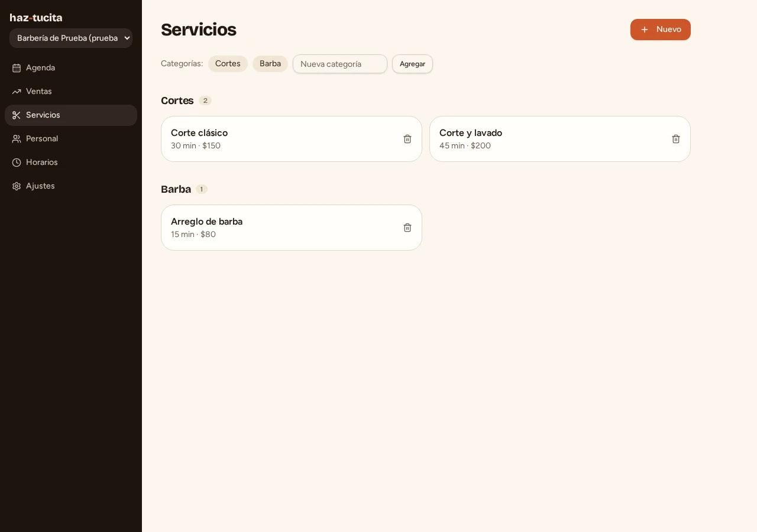This screenshot has width=757, height=532.
Task: Click the plus icon in Nuevo button
Action: point(645,30)
